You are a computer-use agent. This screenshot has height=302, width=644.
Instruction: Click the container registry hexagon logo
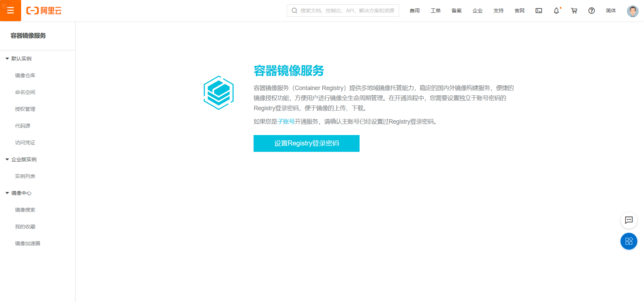219,93
